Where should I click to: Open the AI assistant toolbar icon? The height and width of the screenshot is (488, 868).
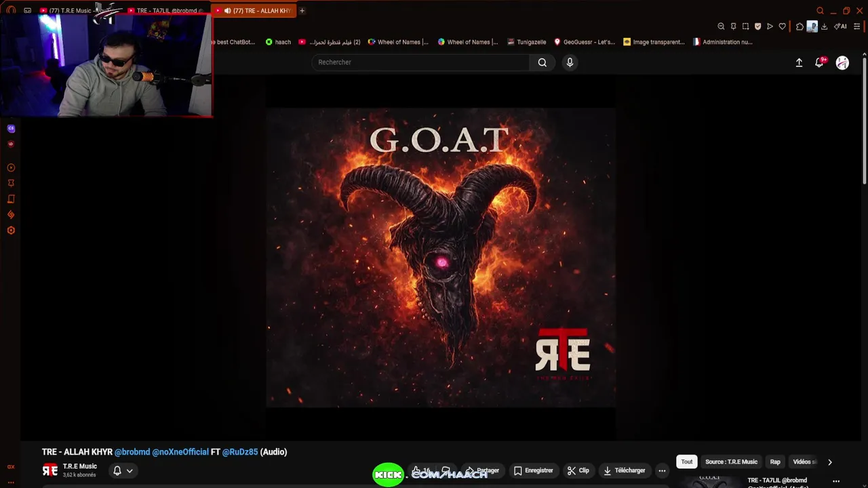840,26
